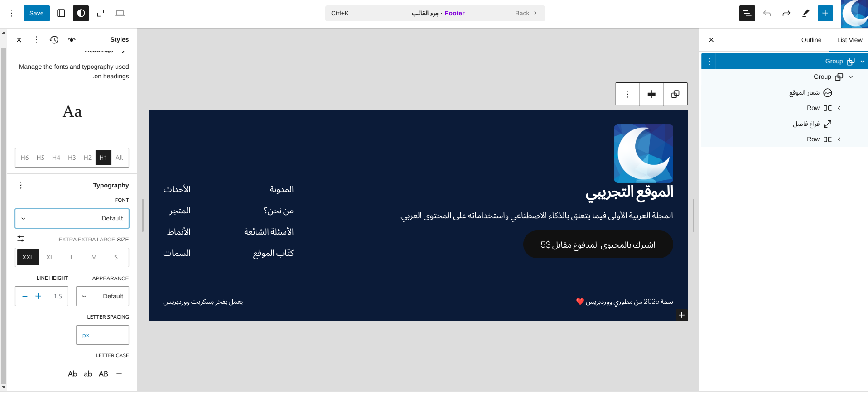Screen dimensions: 868x393
Task: Click the letter spacing input field
Action: (102, 335)
